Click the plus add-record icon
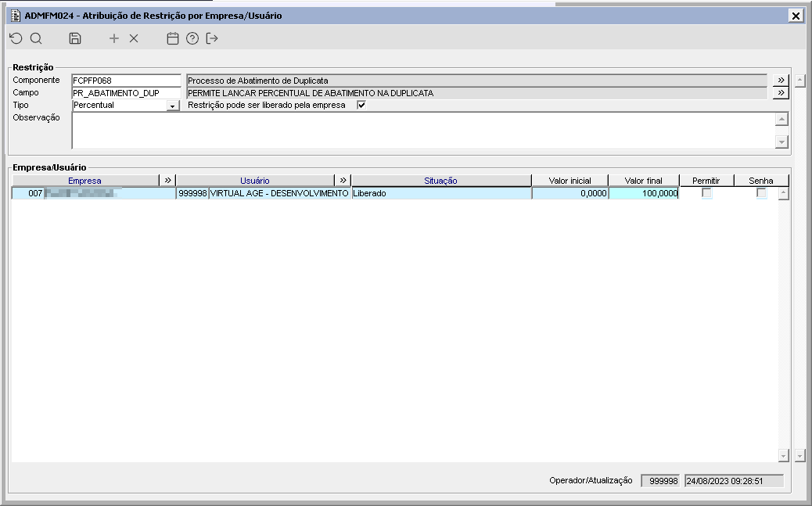Image resolution: width=812 pixels, height=506 pixels. click(x=114, y=38)
